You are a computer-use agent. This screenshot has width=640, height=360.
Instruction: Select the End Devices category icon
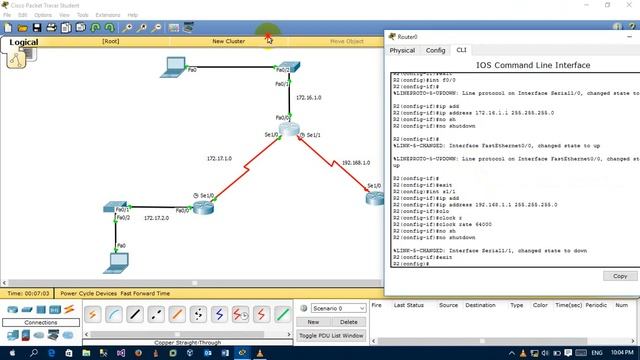[x=13, y=336]
